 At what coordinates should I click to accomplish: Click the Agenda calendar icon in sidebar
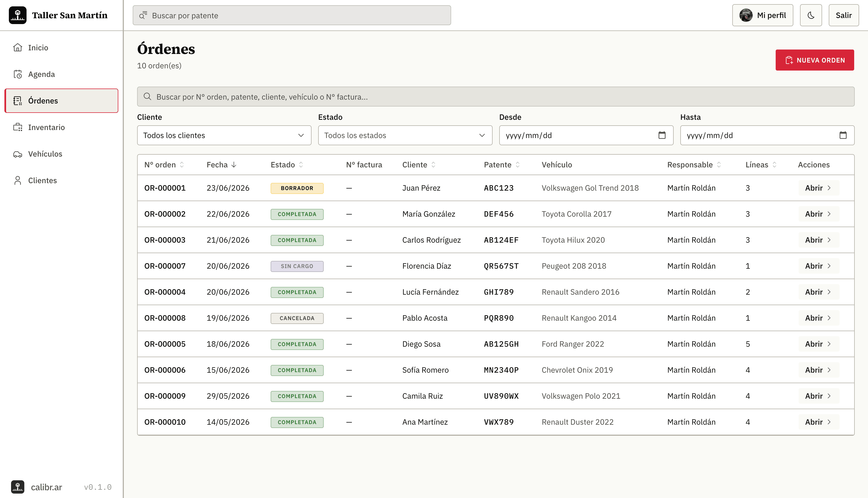point(17,74)
